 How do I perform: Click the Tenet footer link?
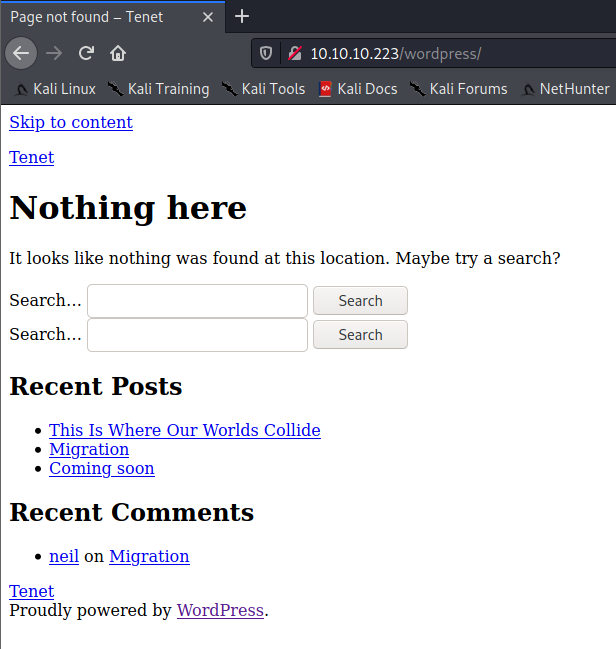pos(31,591)
